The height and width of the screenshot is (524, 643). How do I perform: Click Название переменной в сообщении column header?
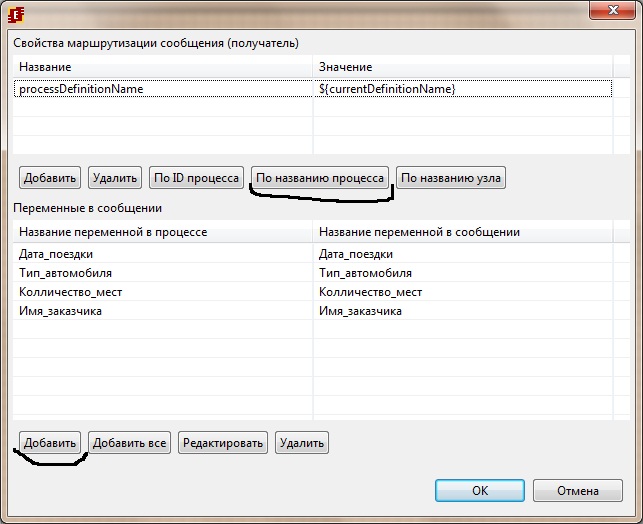(x=463, y=232)
